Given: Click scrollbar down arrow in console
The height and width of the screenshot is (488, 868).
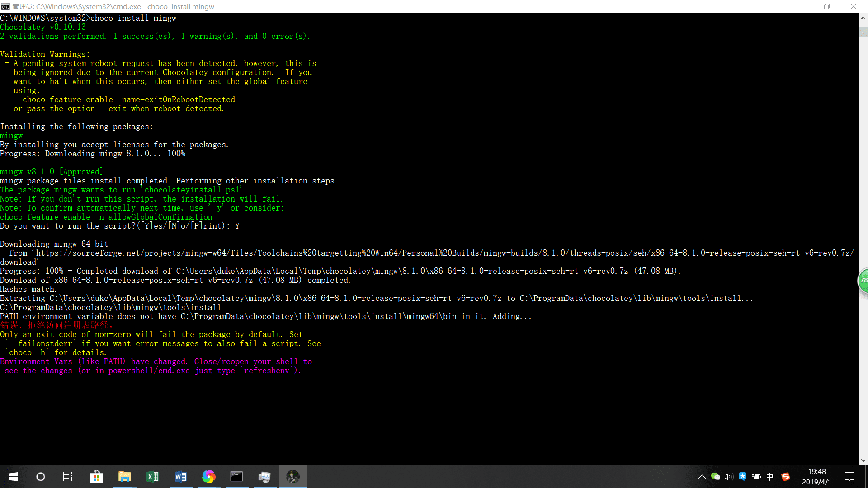Looking at the screenshot, I should click(x=863, y=461).
